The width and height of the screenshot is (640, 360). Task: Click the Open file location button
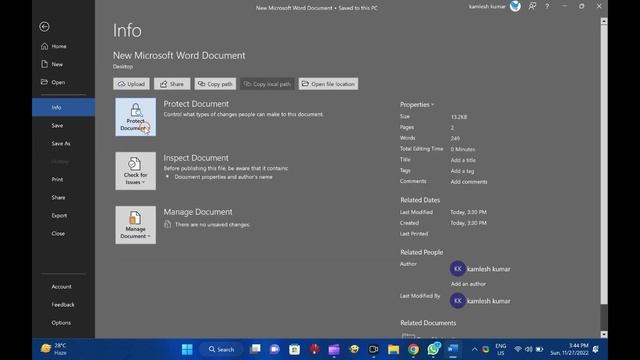(329, 84)
